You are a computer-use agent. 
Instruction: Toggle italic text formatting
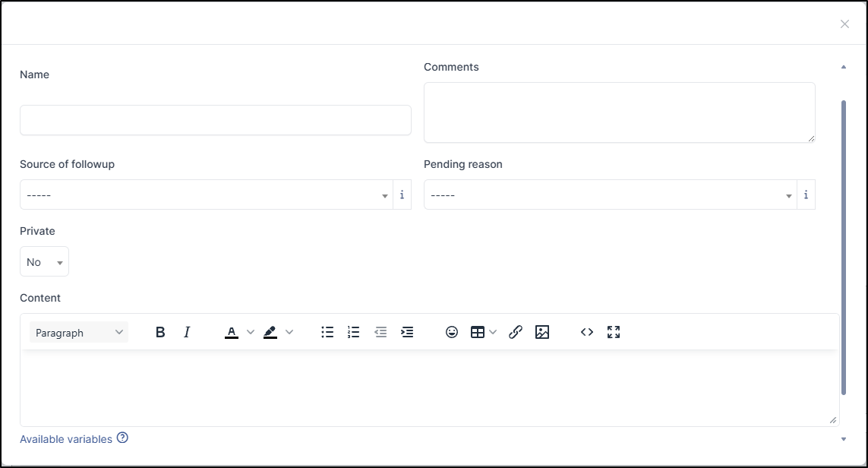187,332
